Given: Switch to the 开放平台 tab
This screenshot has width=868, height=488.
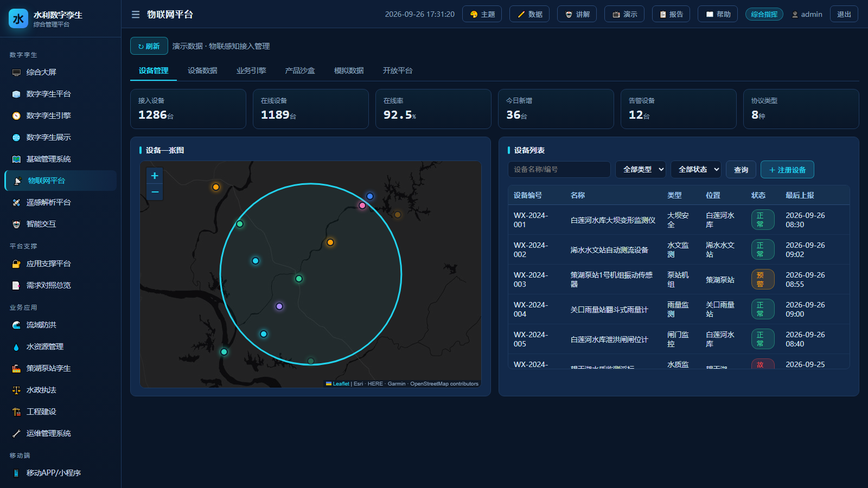Looking at the screenshot, I should tap(398, 70).
